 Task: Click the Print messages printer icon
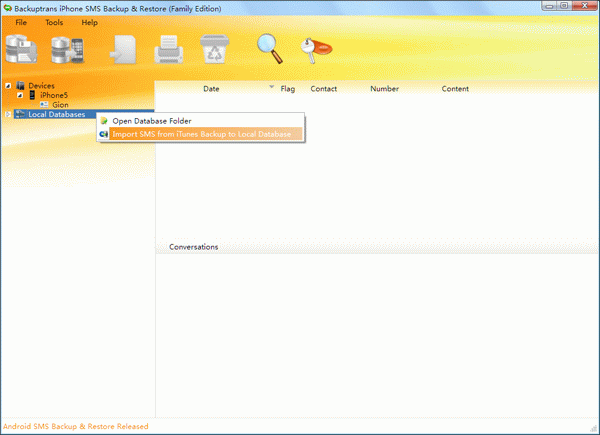pos(169,49)
